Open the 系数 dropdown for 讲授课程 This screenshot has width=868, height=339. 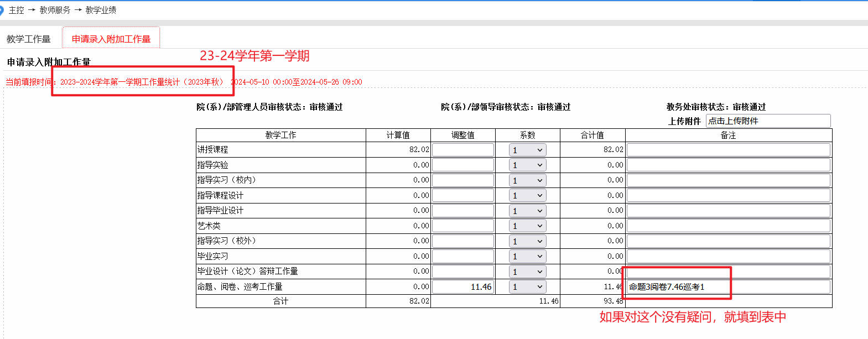528,150
